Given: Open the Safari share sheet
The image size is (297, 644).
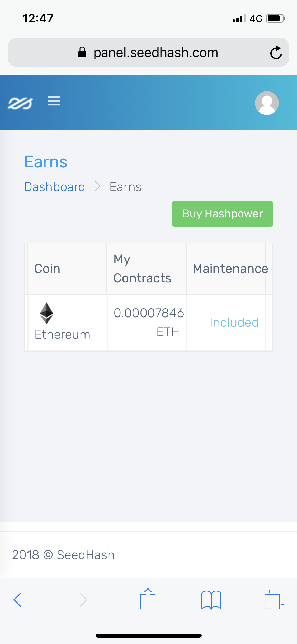Looking at the screenshot, I should pos(148,599).
